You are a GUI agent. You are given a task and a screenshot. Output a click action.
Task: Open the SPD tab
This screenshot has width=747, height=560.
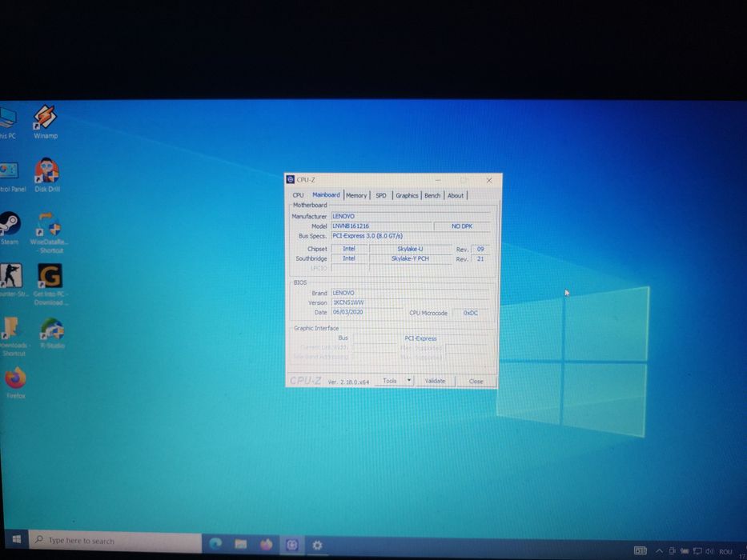tap(381, 195)
